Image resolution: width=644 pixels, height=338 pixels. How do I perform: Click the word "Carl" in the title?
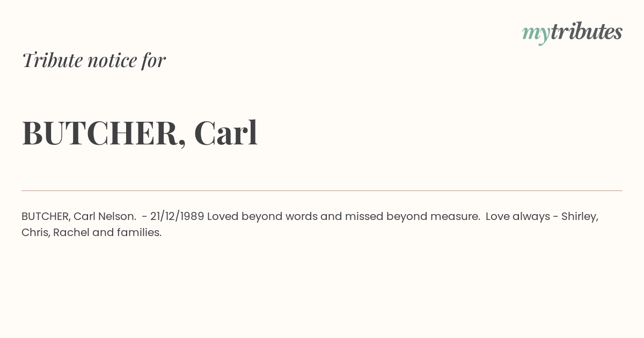coord(226,133)
